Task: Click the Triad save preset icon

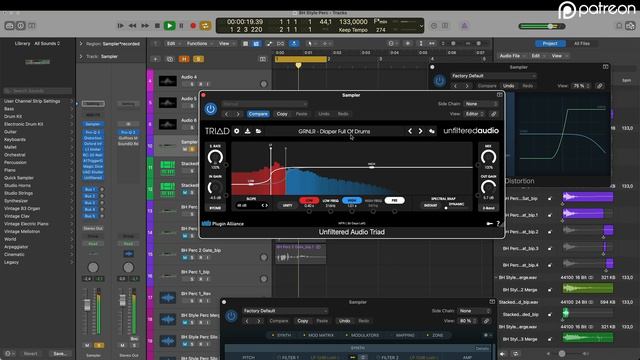Action: pos(247,131)
